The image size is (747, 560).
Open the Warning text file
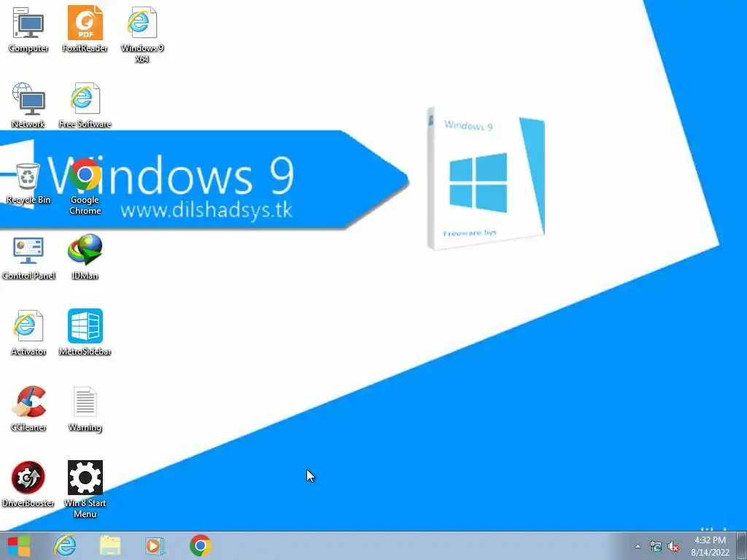(x=85, y=408)
